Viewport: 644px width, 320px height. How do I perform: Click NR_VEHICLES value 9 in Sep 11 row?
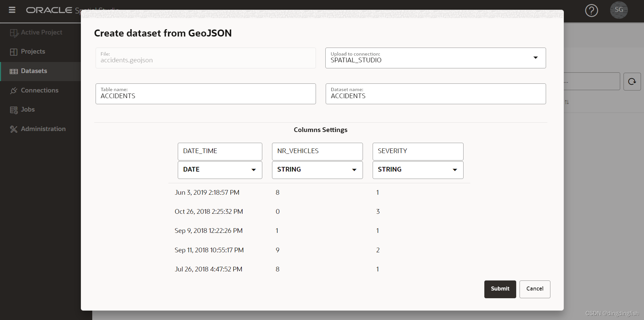[x=277, y=250]
